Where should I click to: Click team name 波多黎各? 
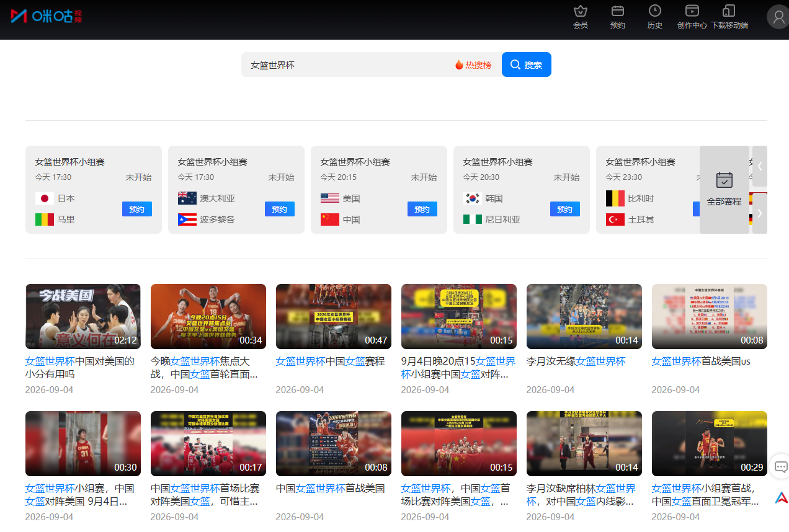pos(218,219)
